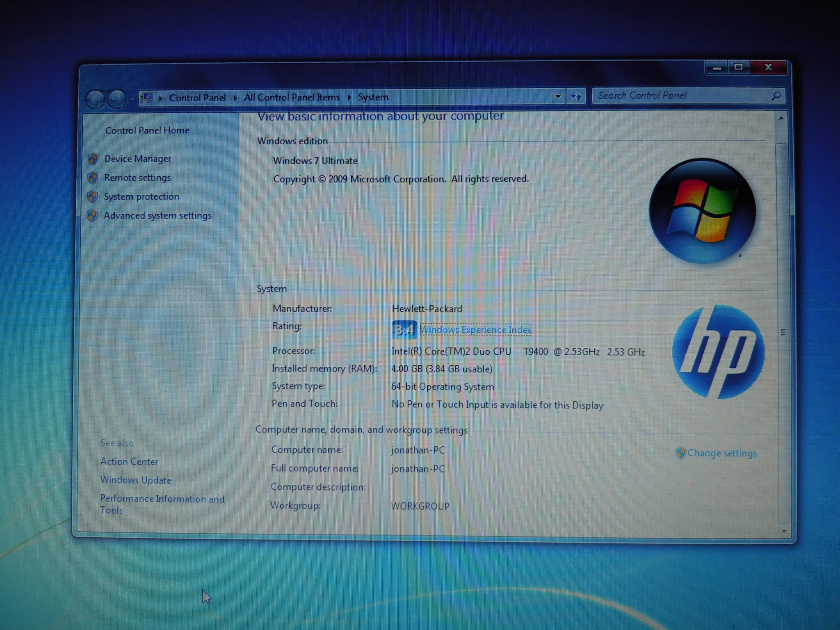The height and width of the screenshot is (630, 840).
Task: Click the Windows 7 Ultimate text
Action: [x=315, y=161]
